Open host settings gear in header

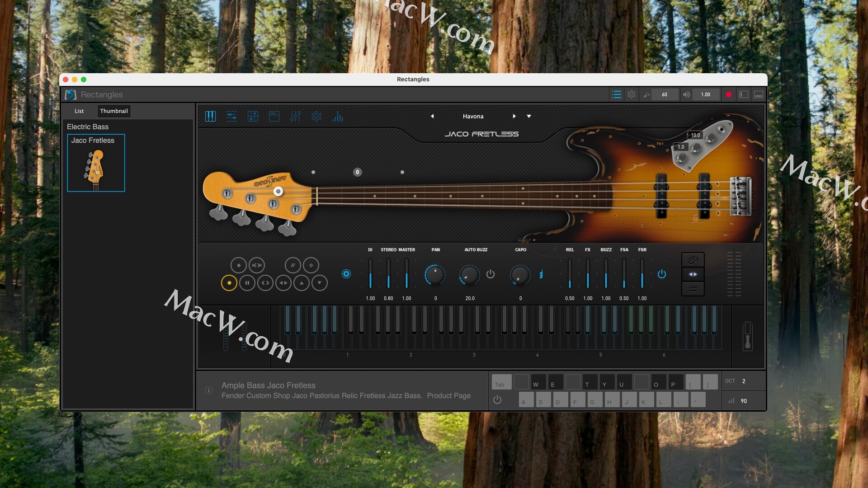632,94
